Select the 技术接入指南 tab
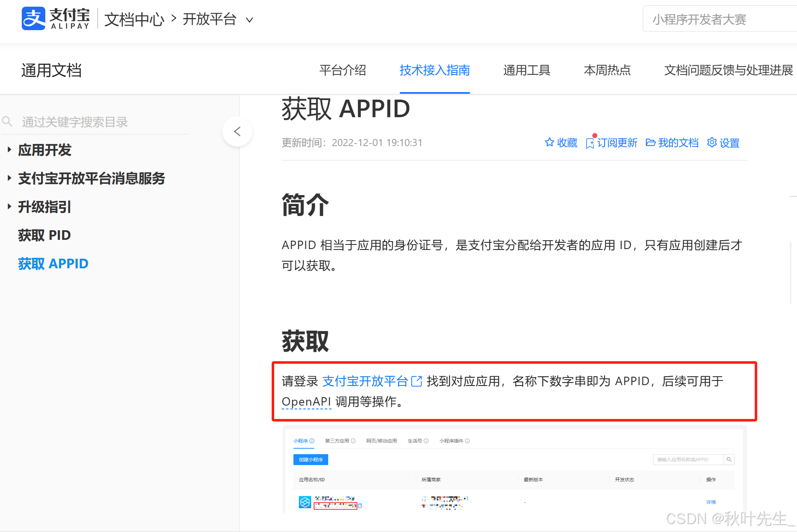Image resolution: width=797 pixels, height=532 pixels. tap(434, 70)
